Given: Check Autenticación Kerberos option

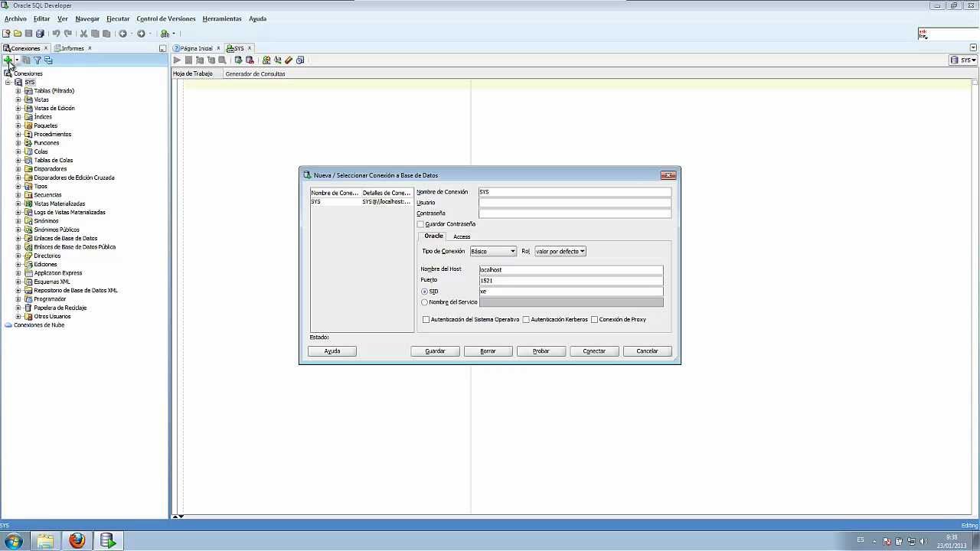Looking at the screenshot, I should point(526,319).
